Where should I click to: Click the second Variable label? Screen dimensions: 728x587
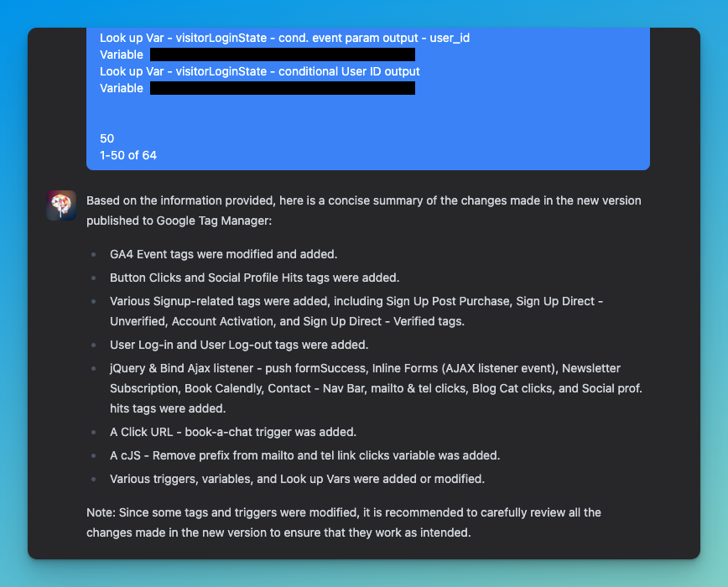tap(121, 88)
